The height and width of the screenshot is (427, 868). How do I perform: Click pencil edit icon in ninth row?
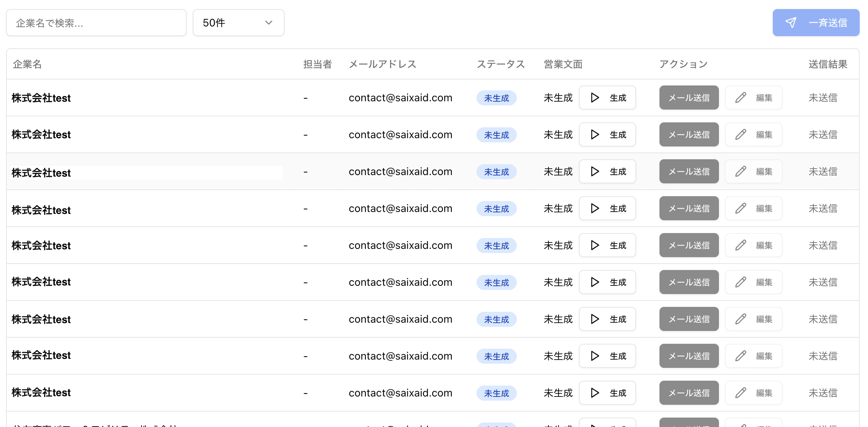(740, 393)
